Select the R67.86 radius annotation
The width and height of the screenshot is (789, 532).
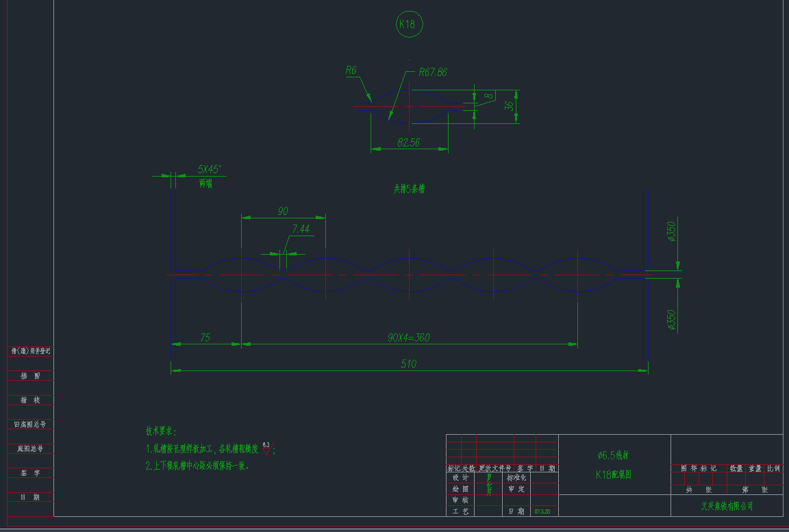click(433, 73)
